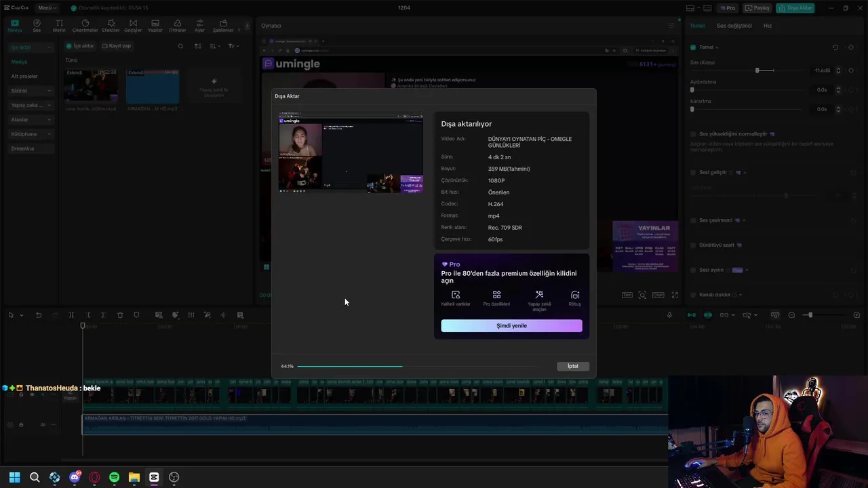The image size is (868, 488).
Task: Open File Explorer from the Windows taskbar
Action: [134, 477]
